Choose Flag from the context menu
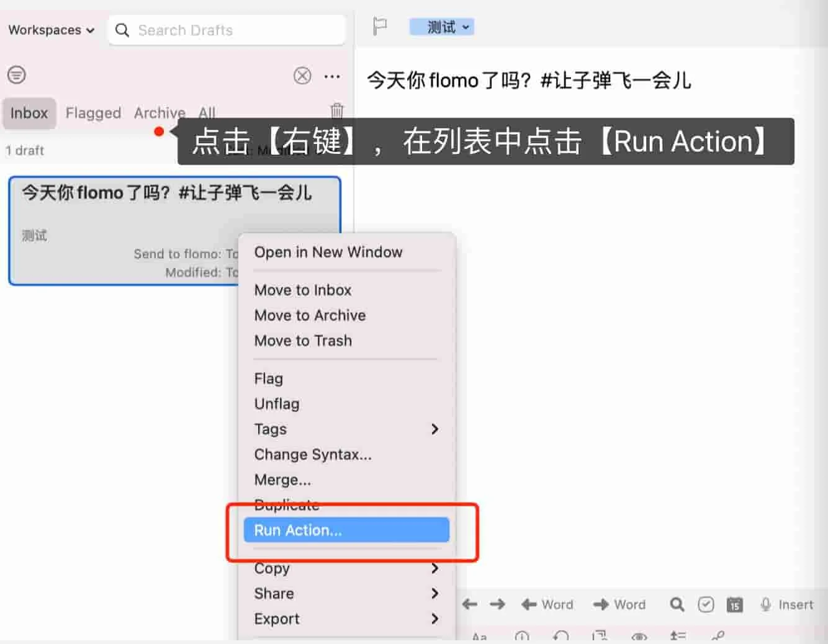Image resolution: width=828 pixels, height=644 pixels. pos(347,378)
